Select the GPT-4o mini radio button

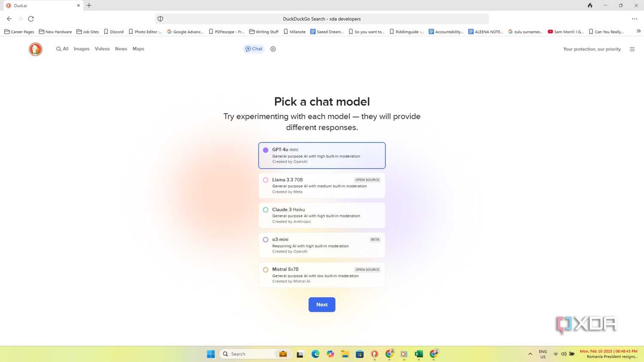(x=266, y=150)
